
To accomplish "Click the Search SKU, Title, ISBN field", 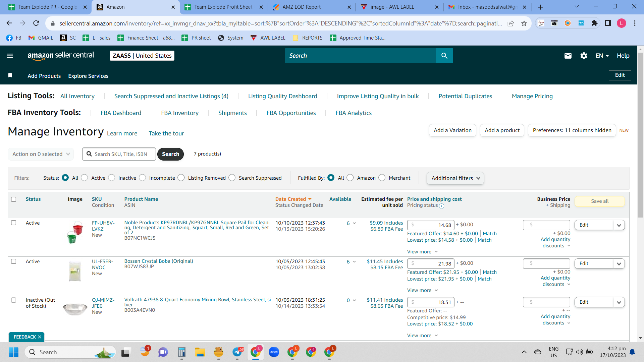I will pos(119,154).
